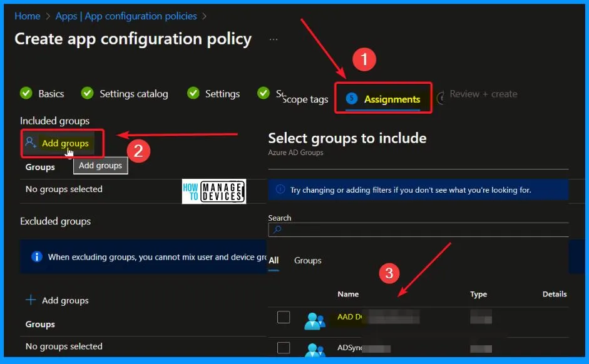The width and height of the screenshot is (589, 364).
Task: Click the magnifier icon in the Search box
Action: click(x=277, y=230)
